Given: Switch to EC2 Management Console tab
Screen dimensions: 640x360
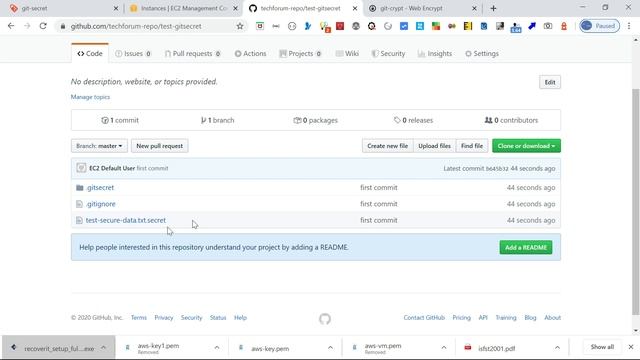Looking at the screenshot, I should tap(183, 8).
